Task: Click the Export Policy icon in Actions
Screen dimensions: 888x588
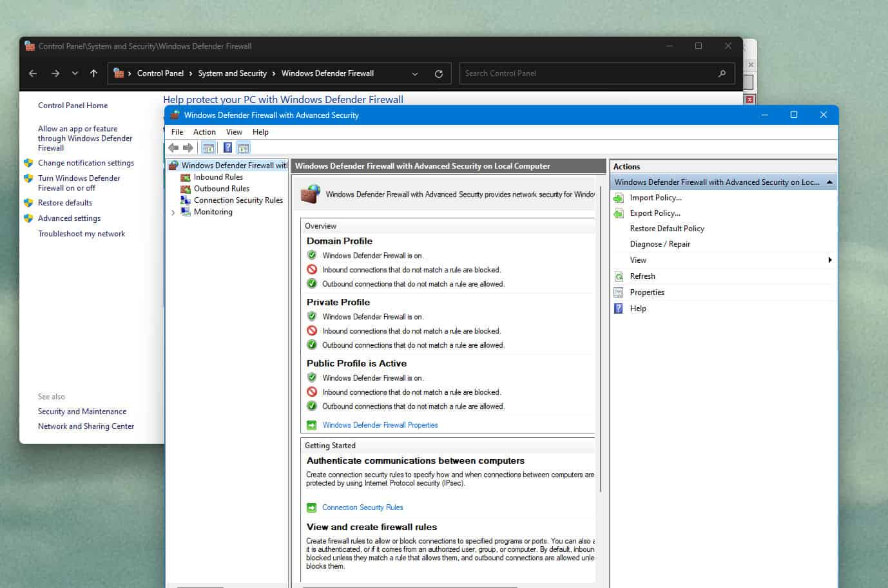Action: click(x=619, y=213)
